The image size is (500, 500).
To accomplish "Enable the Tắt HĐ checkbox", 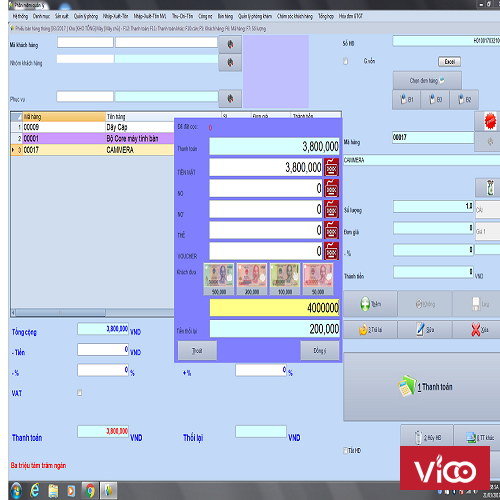I will (x=346, y=450).
